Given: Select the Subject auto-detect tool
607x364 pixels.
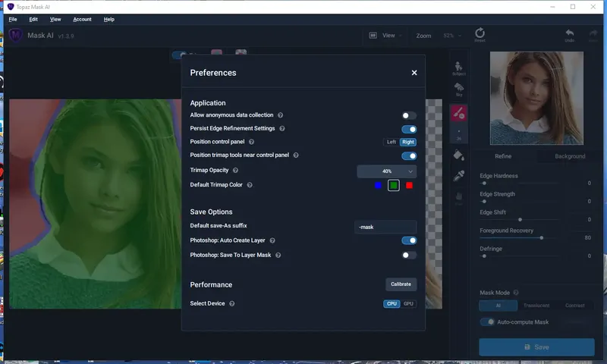Looking at the screenshot, I should click(x=459, y=68).
